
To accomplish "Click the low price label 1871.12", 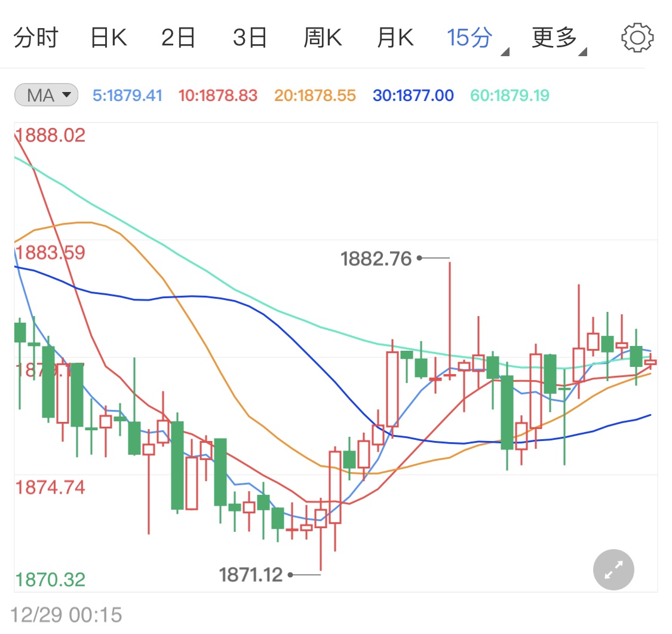I will coord(251,575).
